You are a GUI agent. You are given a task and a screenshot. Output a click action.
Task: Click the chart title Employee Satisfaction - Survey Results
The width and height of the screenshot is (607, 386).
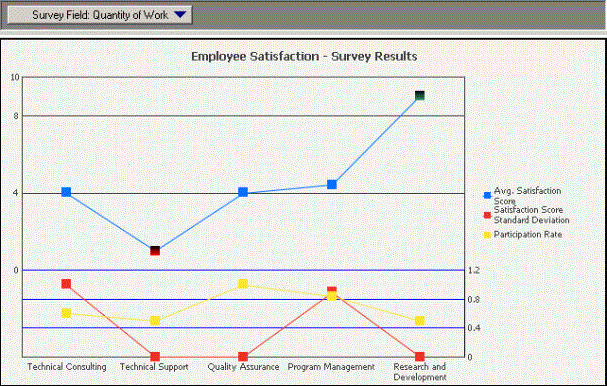coord(304,57)
